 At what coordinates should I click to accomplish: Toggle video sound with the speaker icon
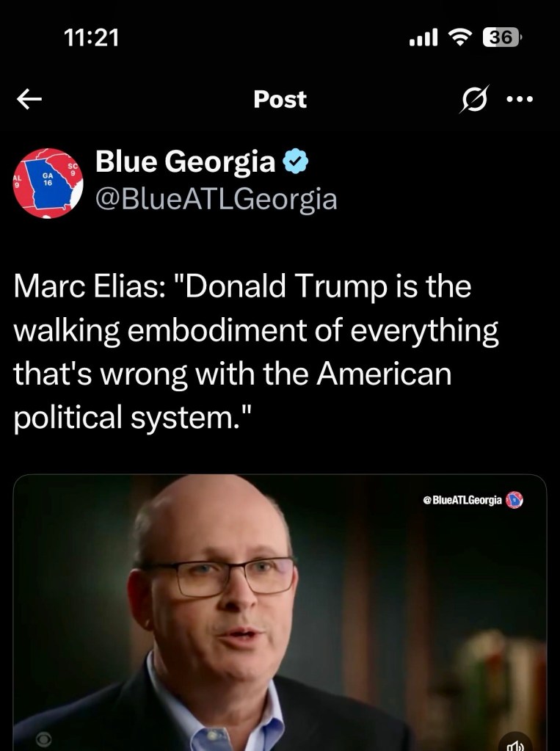point(515,744)
